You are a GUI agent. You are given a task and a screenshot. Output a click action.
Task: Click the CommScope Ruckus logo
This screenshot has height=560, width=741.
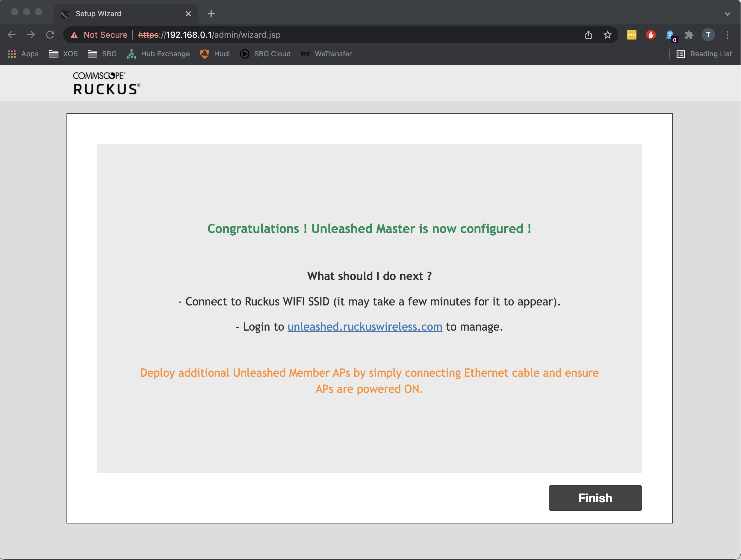(x=107, y=83)
